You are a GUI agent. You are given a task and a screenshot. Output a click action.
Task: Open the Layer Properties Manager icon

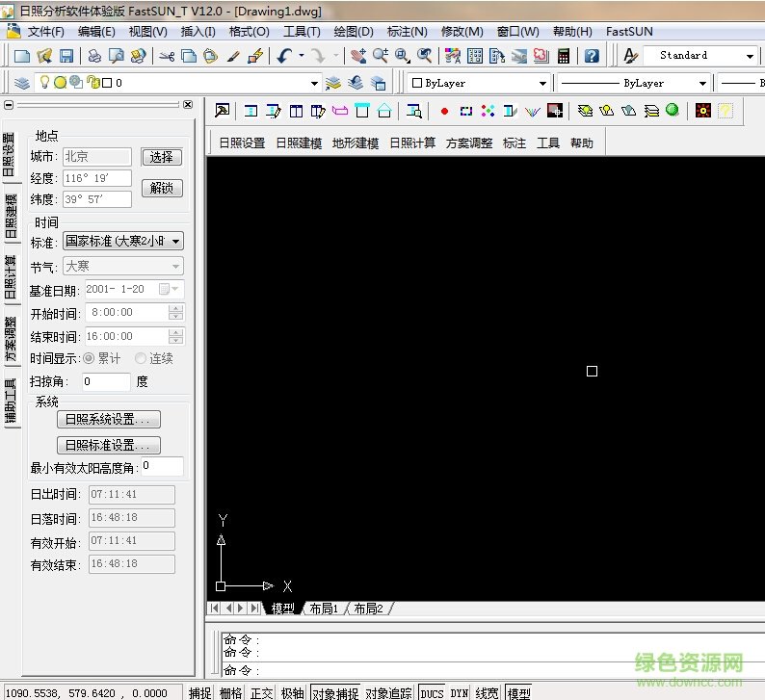pos(22,83)
